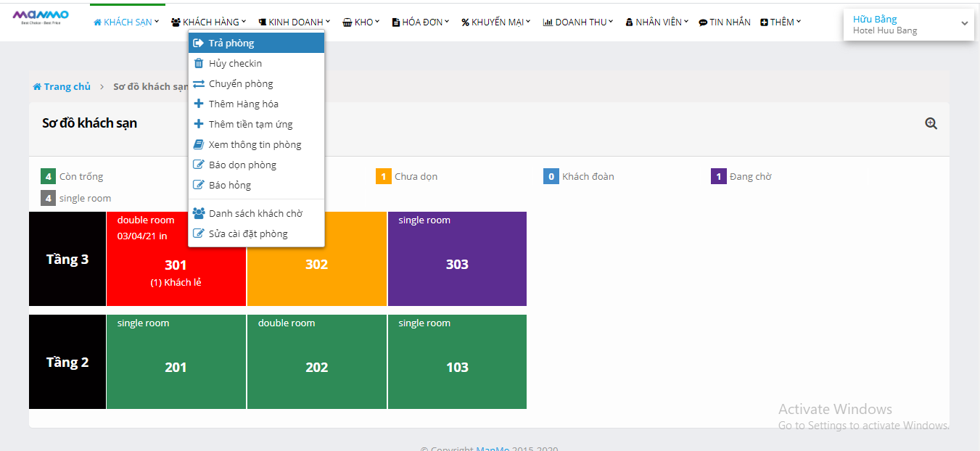This screenshot has width=980, height=451.
Task: Click the Trang chủ breadcrumb link
Action: tap(67, 87)
